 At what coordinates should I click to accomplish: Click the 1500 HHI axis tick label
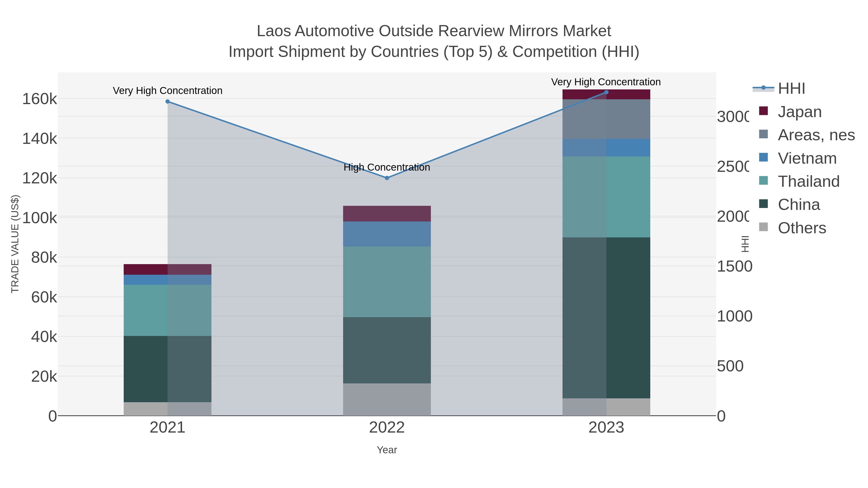click(x=735, y=266)
